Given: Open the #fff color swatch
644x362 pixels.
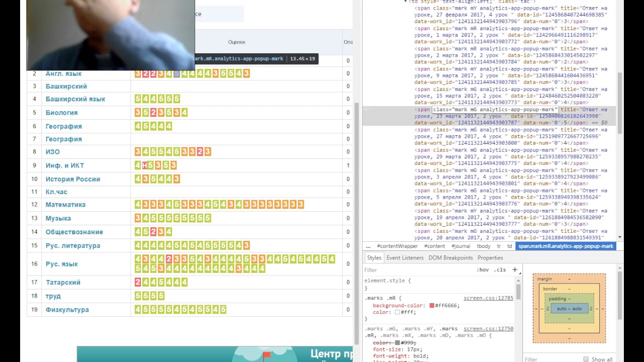Looking at the screenshot, I should pyautogui.click(x=397, y=312).
